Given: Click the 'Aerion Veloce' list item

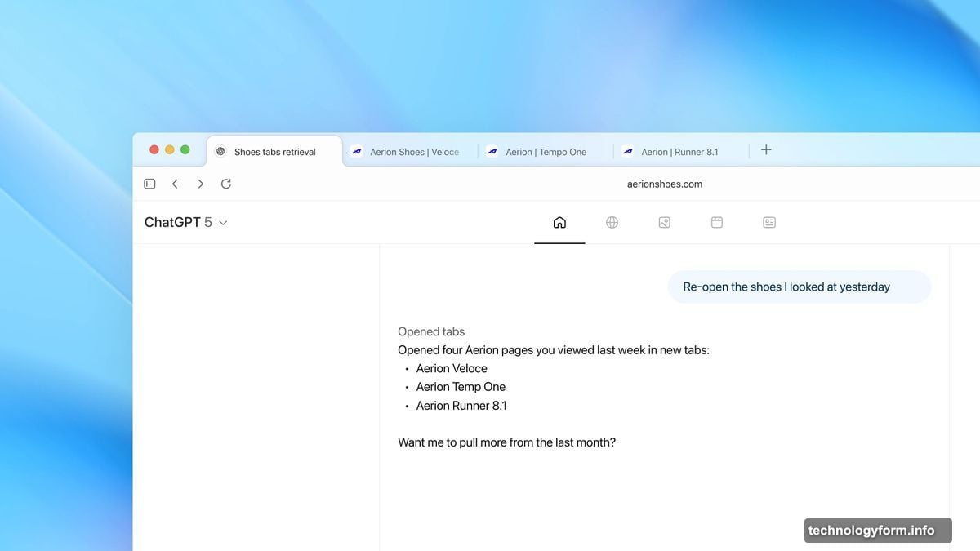Looking at the screenshot, I should tap(452, 369).
